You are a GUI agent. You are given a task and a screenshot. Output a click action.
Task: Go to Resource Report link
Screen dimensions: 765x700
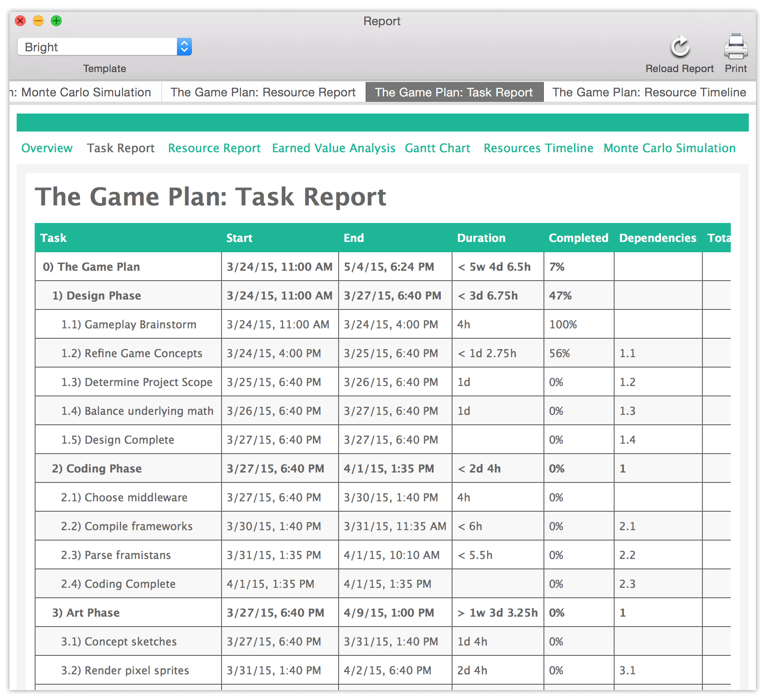(214, 148)
